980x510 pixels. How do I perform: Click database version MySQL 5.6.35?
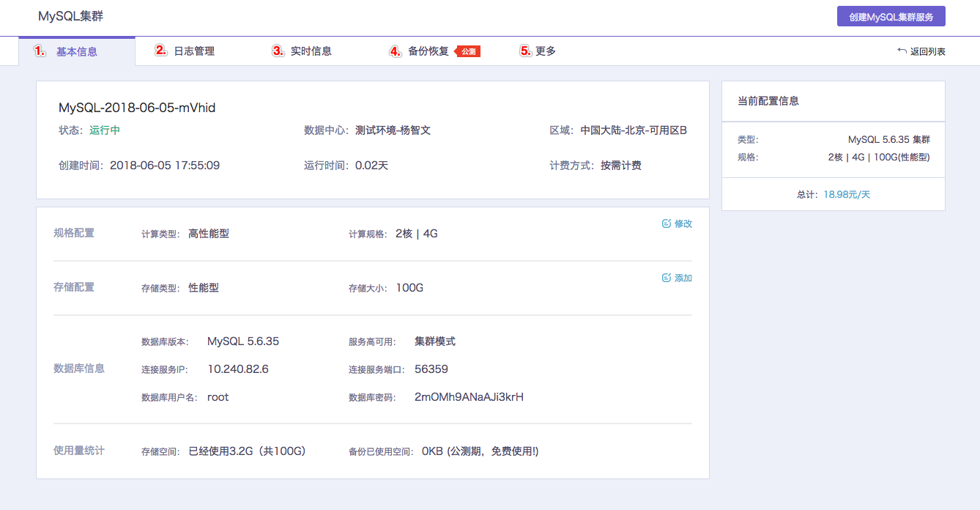tap(243, 341)
